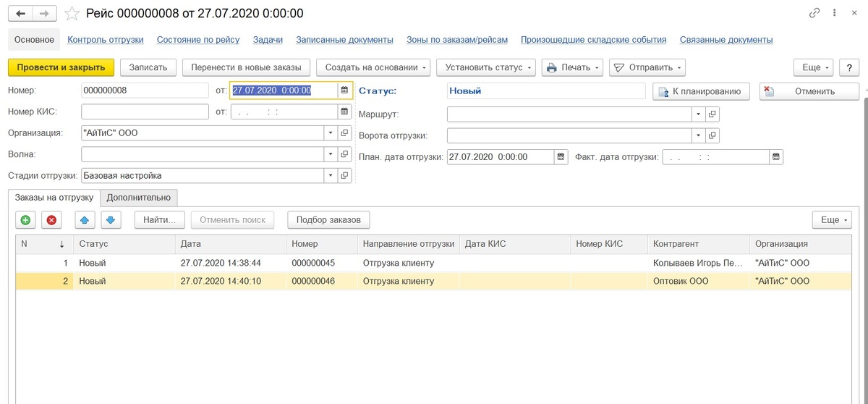Click the Найти... button

(160, 220)
